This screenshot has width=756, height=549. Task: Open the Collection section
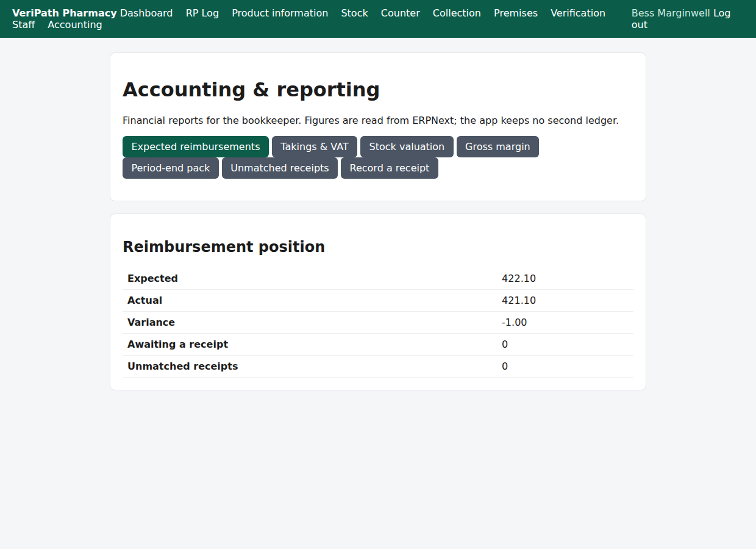457,13
